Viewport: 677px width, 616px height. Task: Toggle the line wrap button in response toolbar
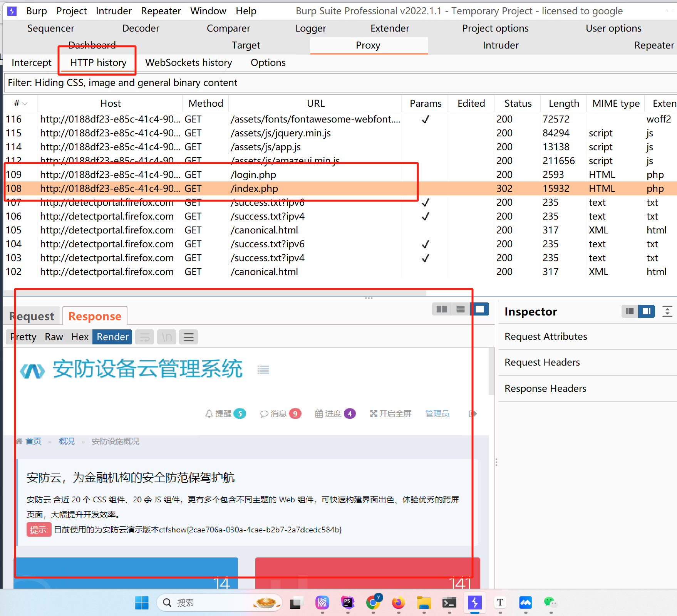pos(145,337)
